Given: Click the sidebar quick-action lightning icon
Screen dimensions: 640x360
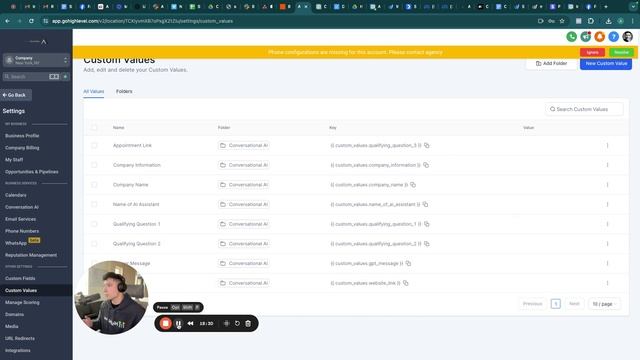Looking at the screenshot, I should (65, 76).
